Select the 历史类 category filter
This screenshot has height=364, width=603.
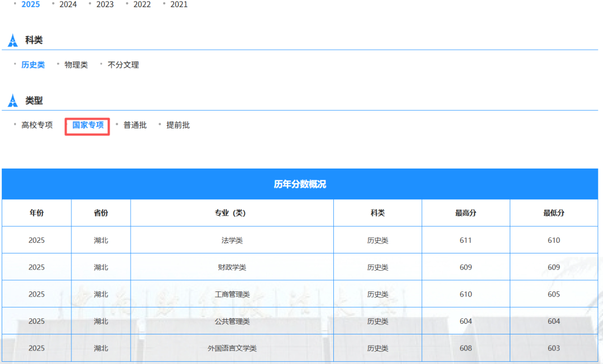click(x=33, y=65)
